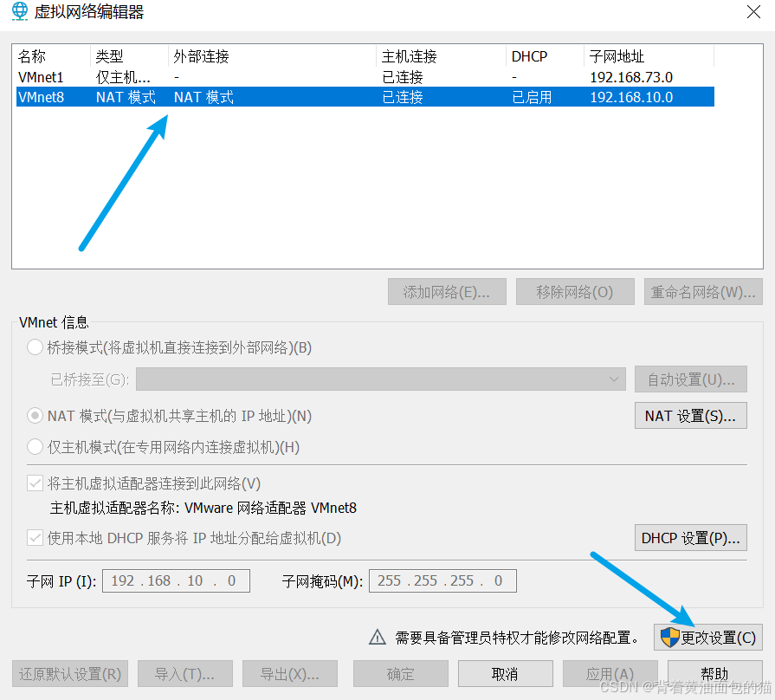Select the NAT 模式 radio button
Image resolution: width=775 pixels, height=700 pixels.
click(x=36, y=416)
